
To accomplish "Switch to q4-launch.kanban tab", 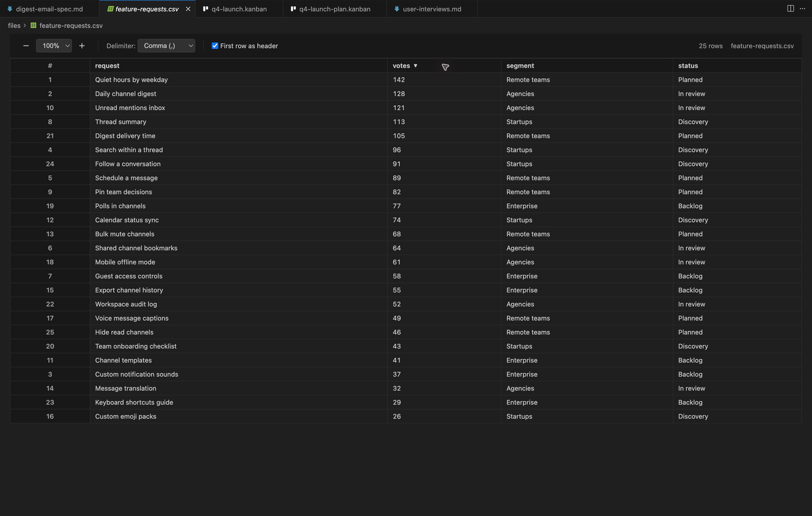I will tap(239, 9).
